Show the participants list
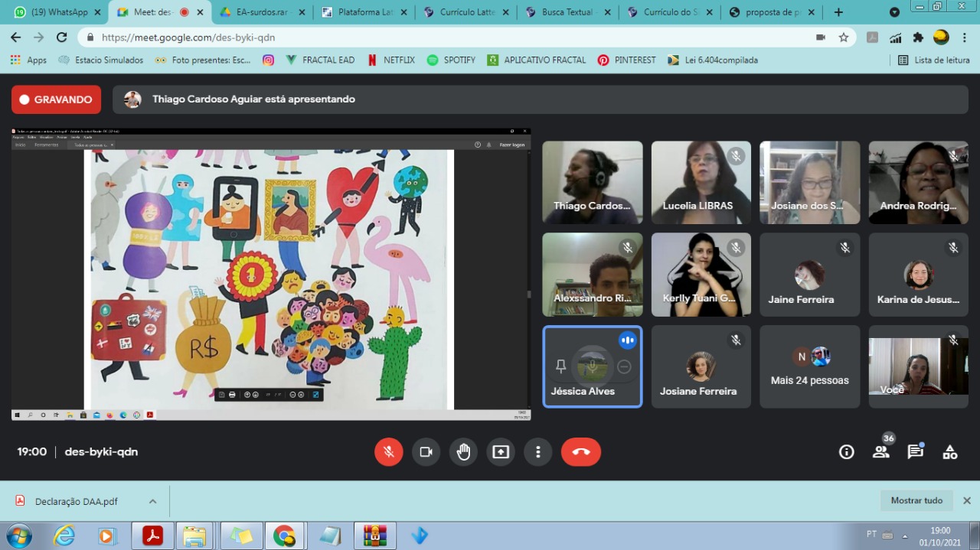The image size is (980, 550). point(881,452)
